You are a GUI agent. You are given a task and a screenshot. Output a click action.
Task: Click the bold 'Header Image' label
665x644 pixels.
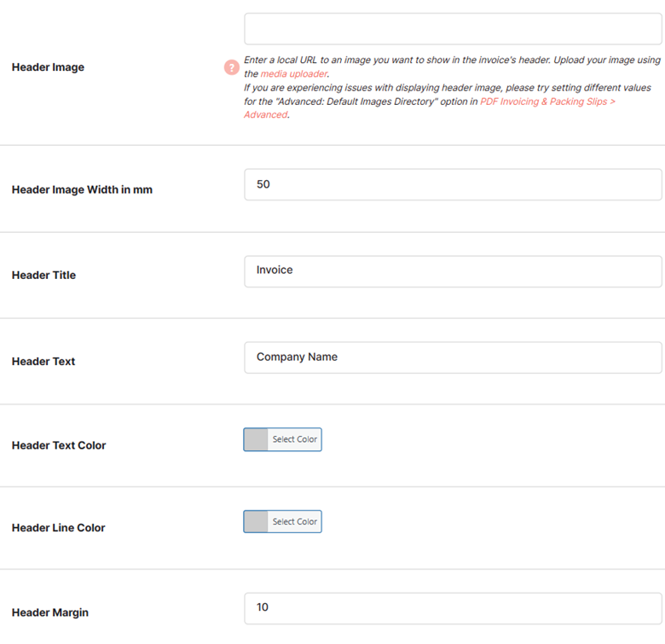pyautogui.click(x=48, y=67)
